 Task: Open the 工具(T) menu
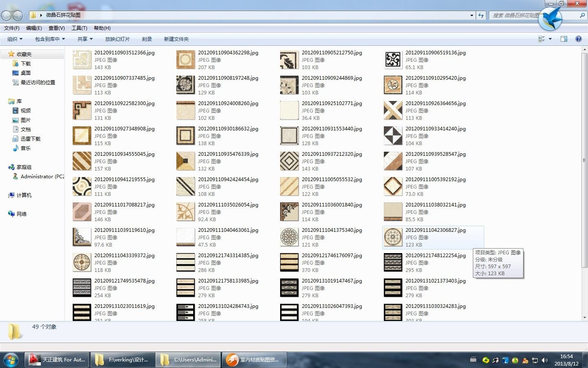pyautogui.click(x=79, y=28)
